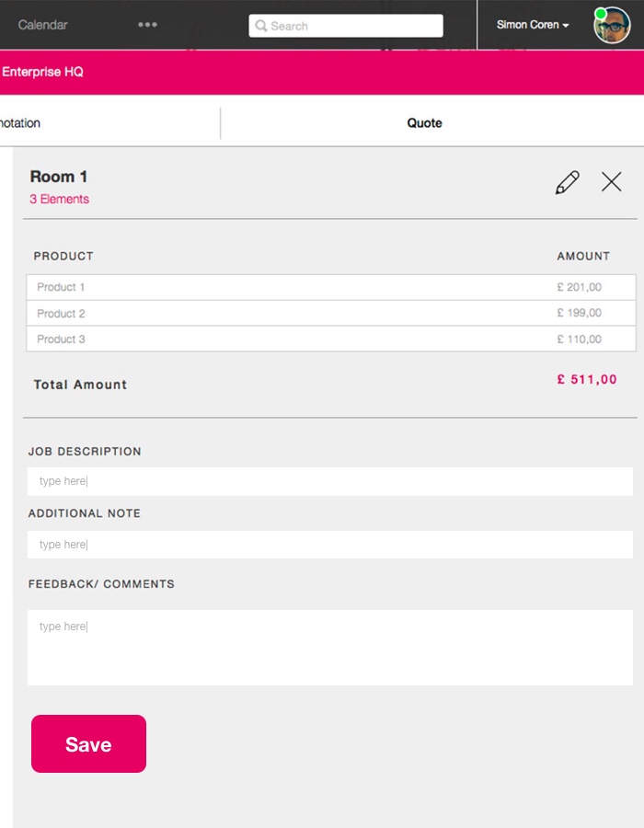This screenshot has height=828, width=644.
Task: Close the Room 1 panel with X icon
Action: (612, 182)
